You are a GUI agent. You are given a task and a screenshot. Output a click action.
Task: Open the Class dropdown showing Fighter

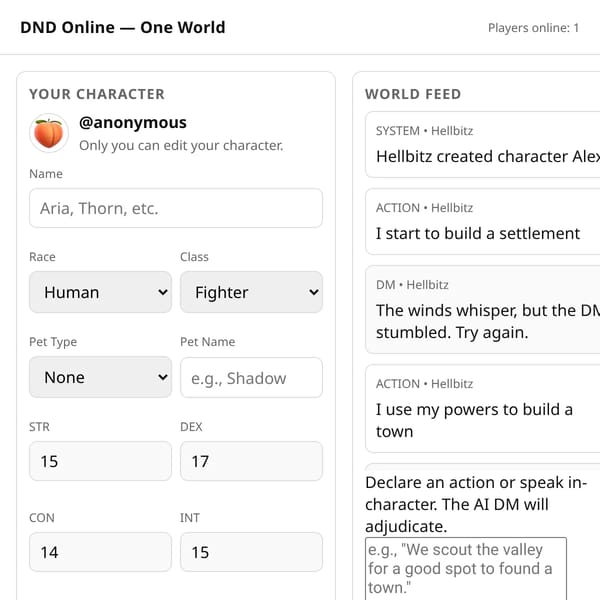[x=251, y=292]
